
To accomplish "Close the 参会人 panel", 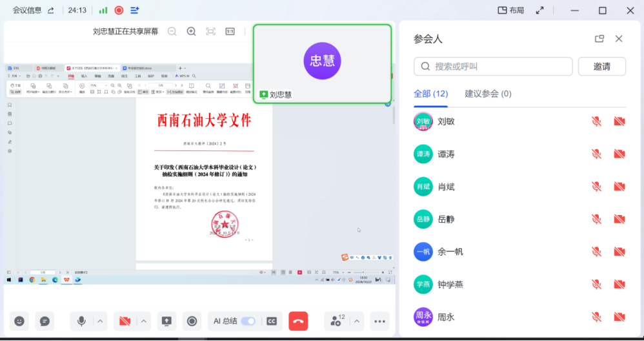I will tap(619, 39).
